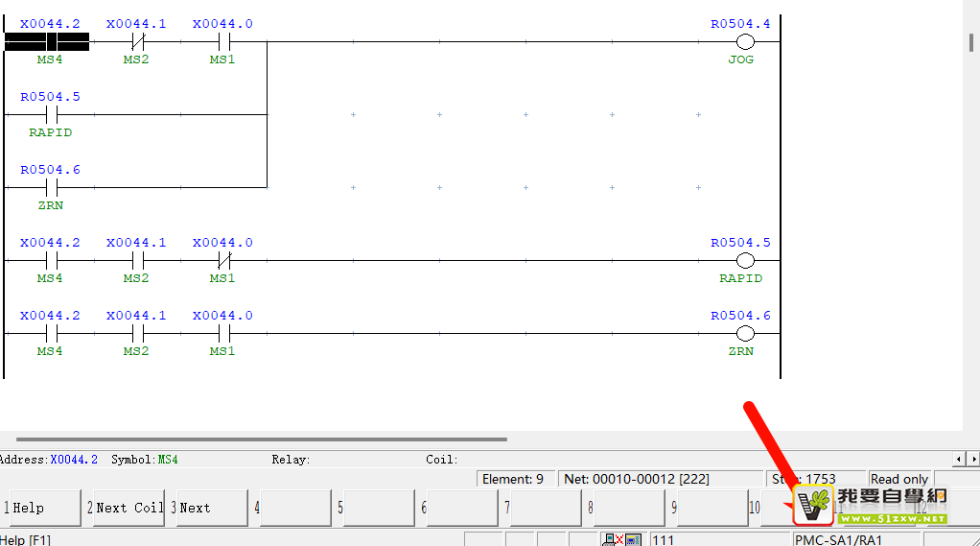This screenshot has height=546, width=980.
Task: Select the ZRN contact R0504.6 on branch
Action: (x=51, y=187)
